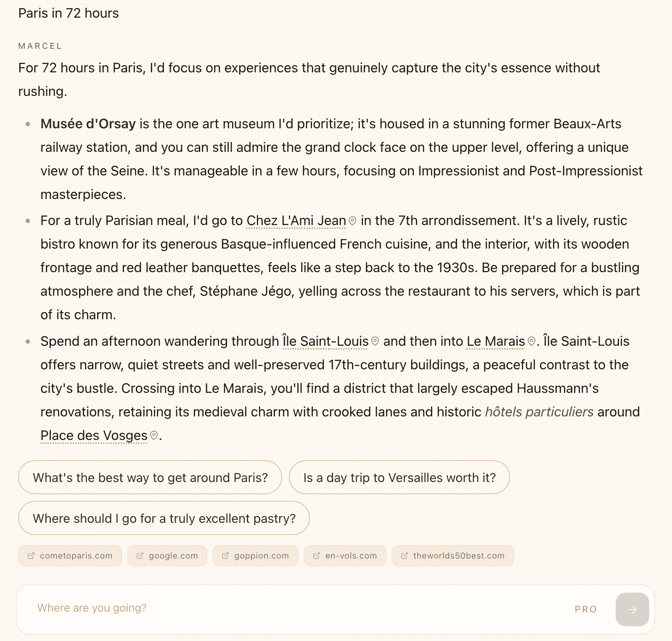Image resolution: width=672 pixels, height=641 pixels.
Task: Click the map pin next to Île Saint-Louis
Action: point(374,341)
